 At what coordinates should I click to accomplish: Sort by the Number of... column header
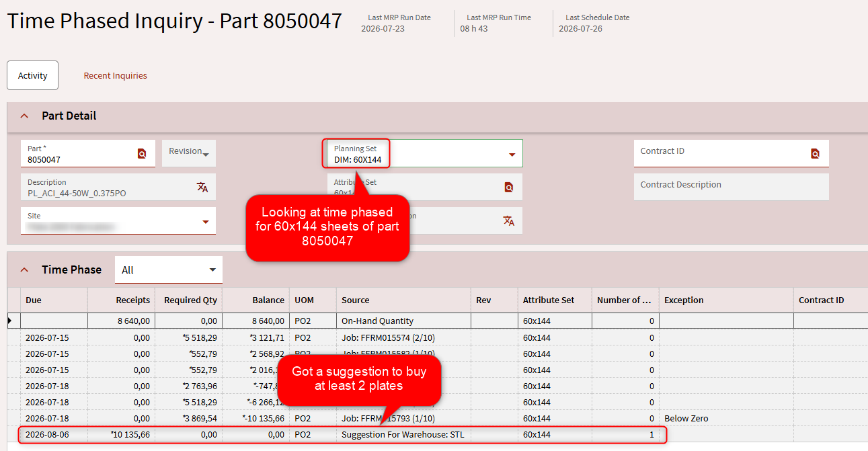625,300
